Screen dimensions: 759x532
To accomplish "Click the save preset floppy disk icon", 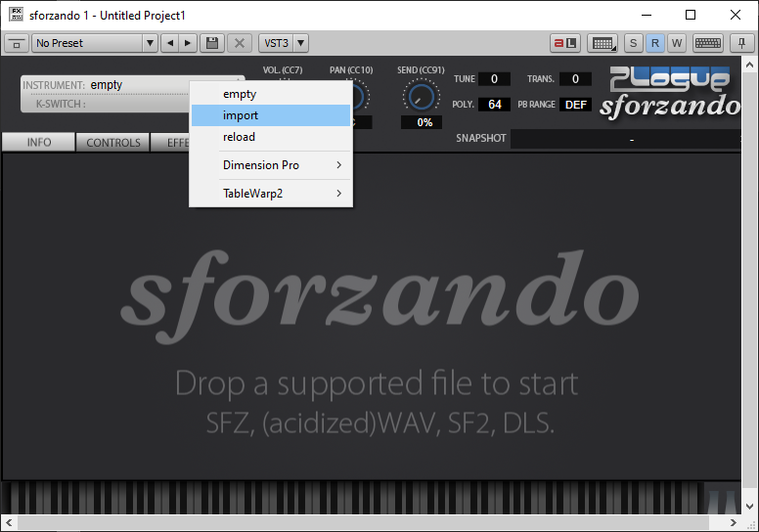I will pyautogui.click(x=212, y=43).
